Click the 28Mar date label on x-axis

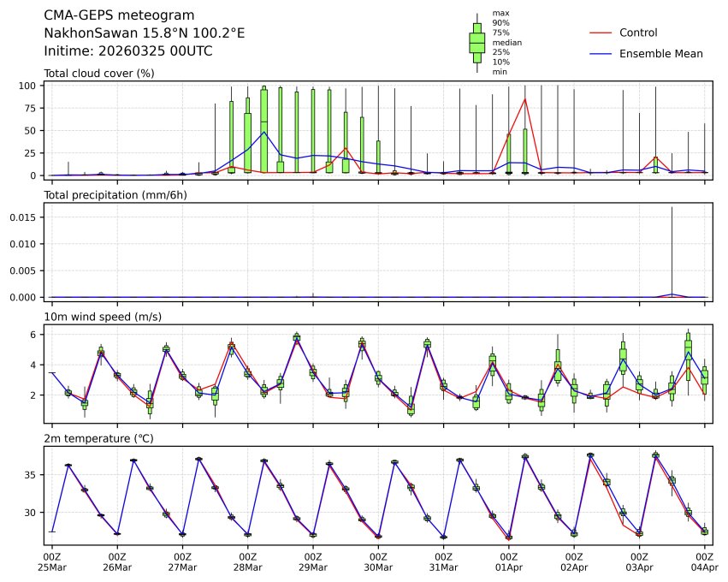tap(248, 567)
